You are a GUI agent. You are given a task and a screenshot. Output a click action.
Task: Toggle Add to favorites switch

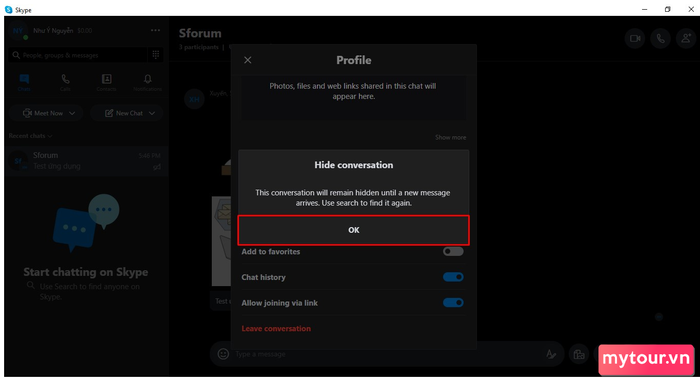[453, 251]
